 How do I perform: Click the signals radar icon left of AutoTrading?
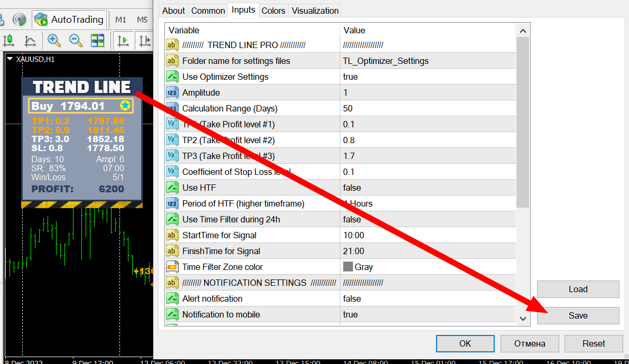coord(19,19)
